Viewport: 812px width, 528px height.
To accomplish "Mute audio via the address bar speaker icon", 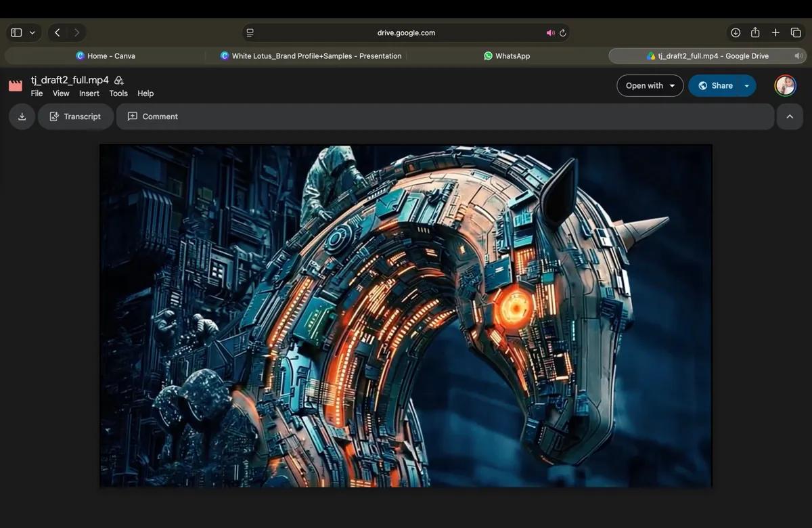I will click(x=550, y=32).
